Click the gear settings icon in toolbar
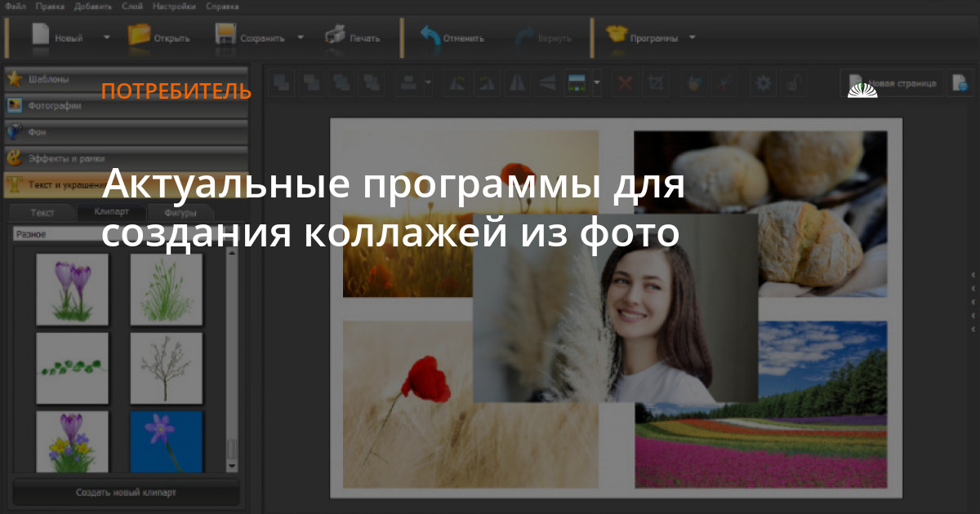This screenshot has height=514, width=980. coord(764,82)
